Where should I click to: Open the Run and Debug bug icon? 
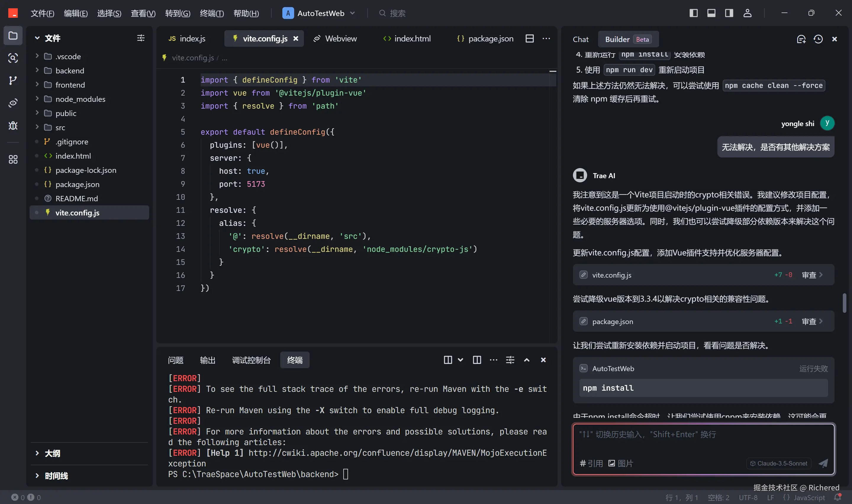coord(13,126)
